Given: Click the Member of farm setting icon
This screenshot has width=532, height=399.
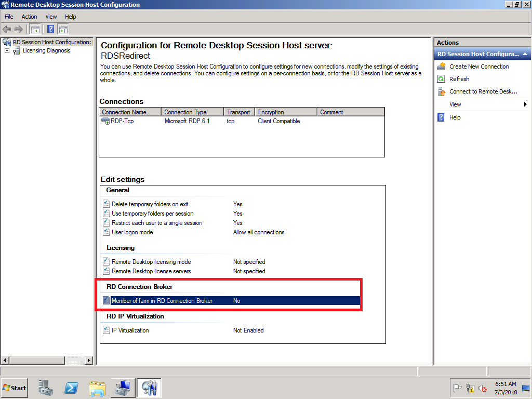Looking at the screenshot, I should point(106,301).
